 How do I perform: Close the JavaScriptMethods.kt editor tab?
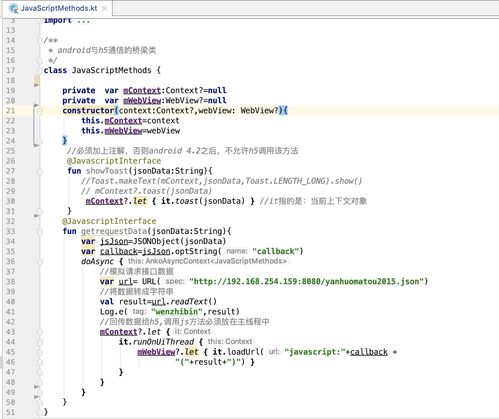pos(104,9)
